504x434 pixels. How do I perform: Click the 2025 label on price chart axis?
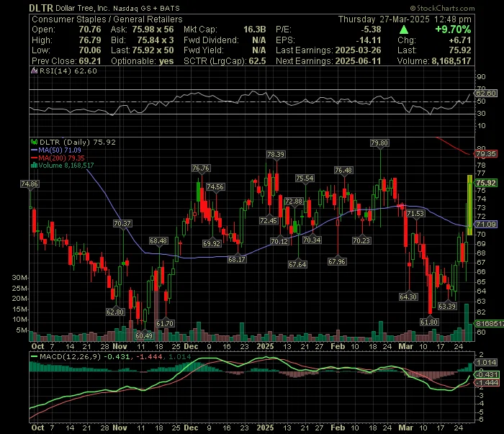(x=265, y=347)
